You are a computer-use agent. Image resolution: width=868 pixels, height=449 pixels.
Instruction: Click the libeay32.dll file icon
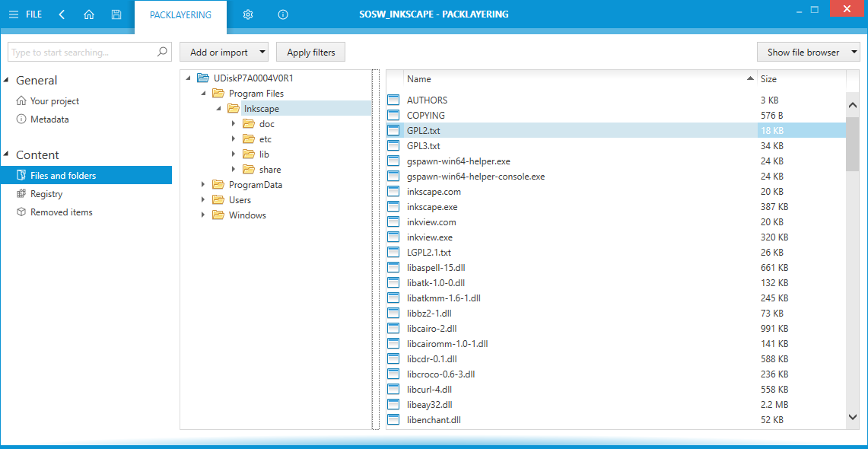click(x=393, y=404)
